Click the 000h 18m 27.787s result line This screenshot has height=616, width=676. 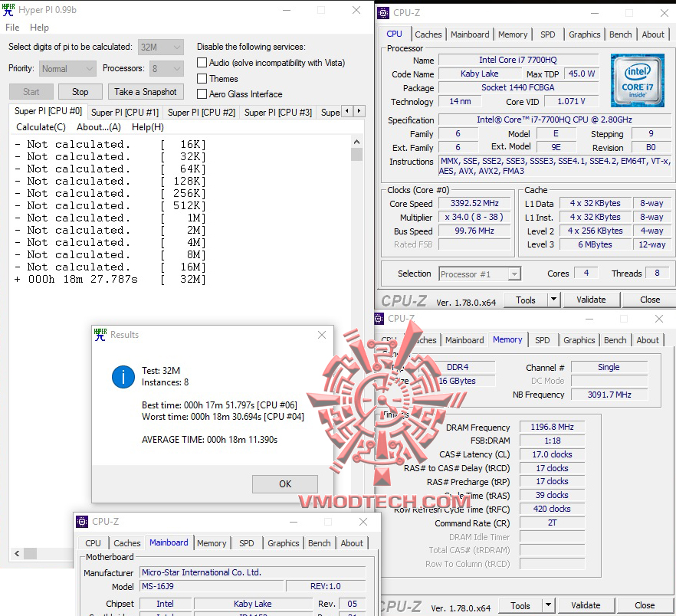click(x=110, y=280)
